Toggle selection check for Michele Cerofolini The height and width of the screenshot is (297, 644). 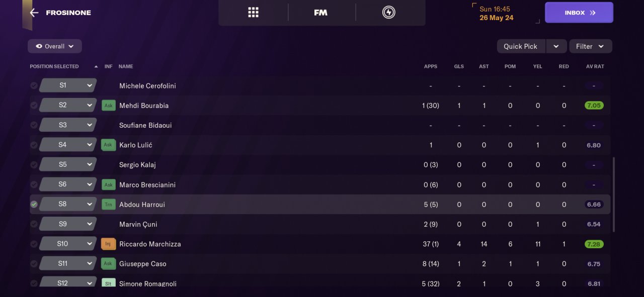pyautogui.click(x=34, y=86)
